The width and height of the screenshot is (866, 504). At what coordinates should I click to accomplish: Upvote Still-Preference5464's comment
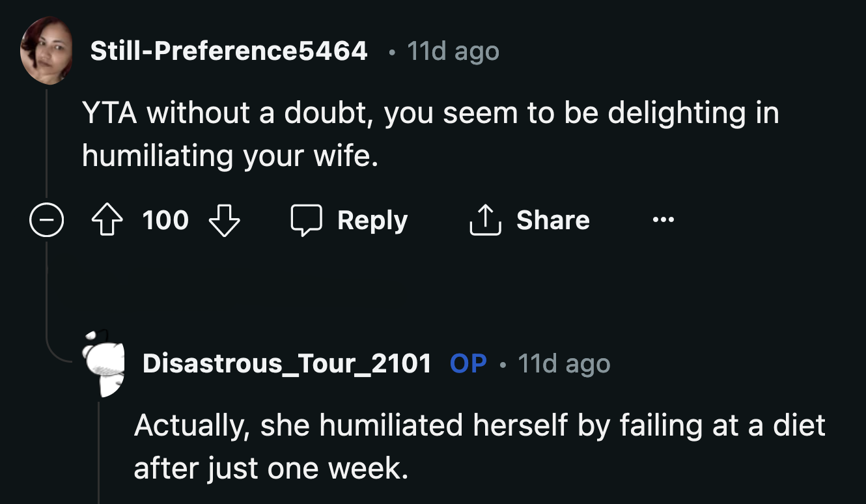107,219
